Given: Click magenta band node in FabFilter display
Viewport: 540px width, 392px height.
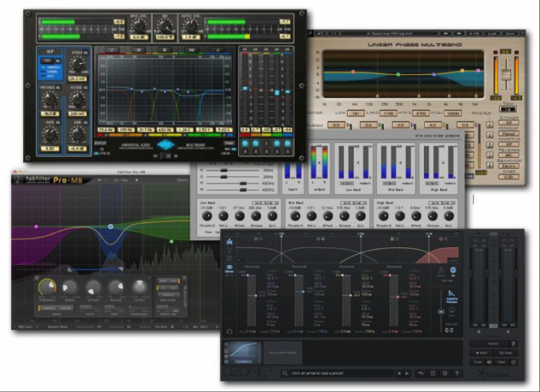Looking at the screenshot, I should pyautogui.click(x=36, y=227).
